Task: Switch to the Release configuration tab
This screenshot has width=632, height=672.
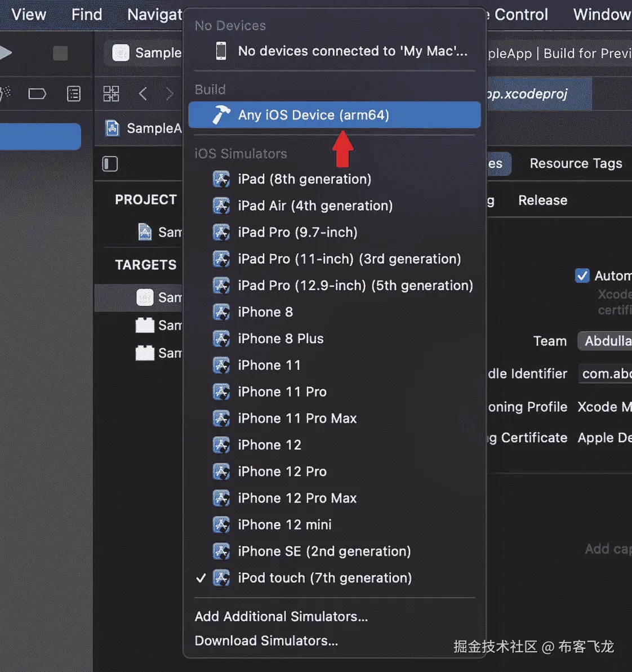Action: pyautogui.click(x=543, y=200)
